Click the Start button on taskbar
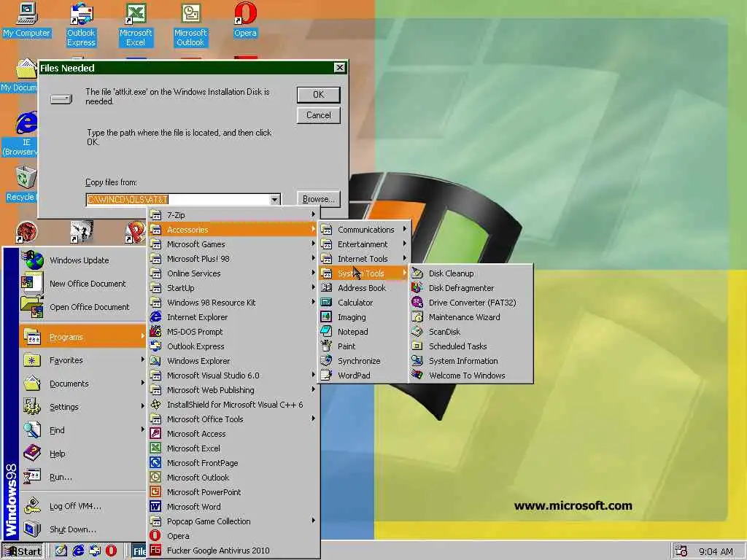The width and height of the screenshot is (747, 560). click(23, 551)
